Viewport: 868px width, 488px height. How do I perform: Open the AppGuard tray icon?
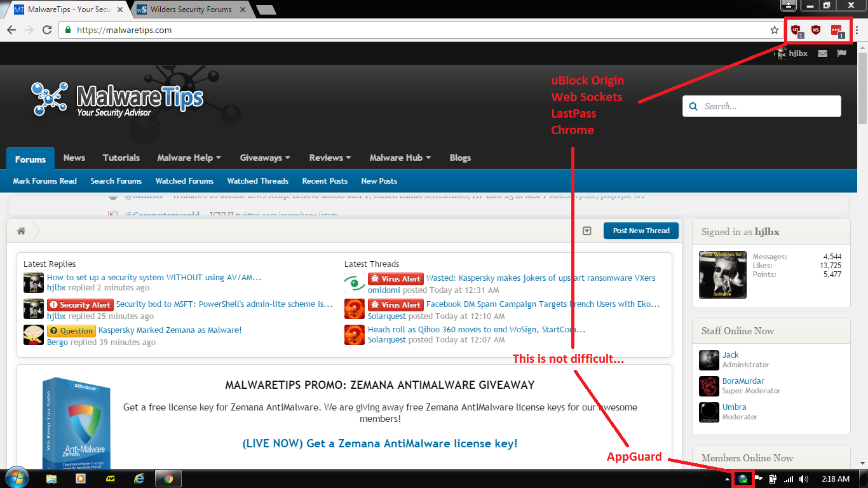[742, 478]
